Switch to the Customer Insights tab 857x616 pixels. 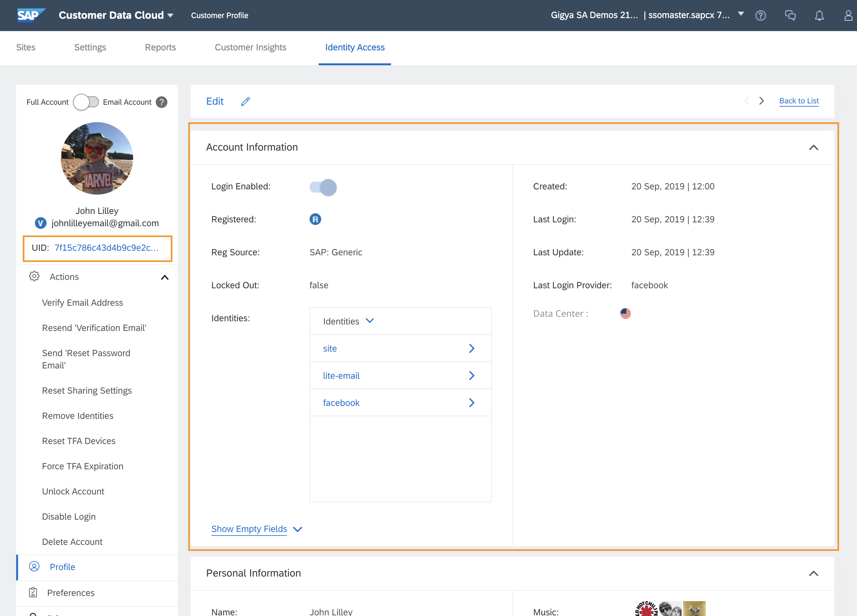point(250,47)
